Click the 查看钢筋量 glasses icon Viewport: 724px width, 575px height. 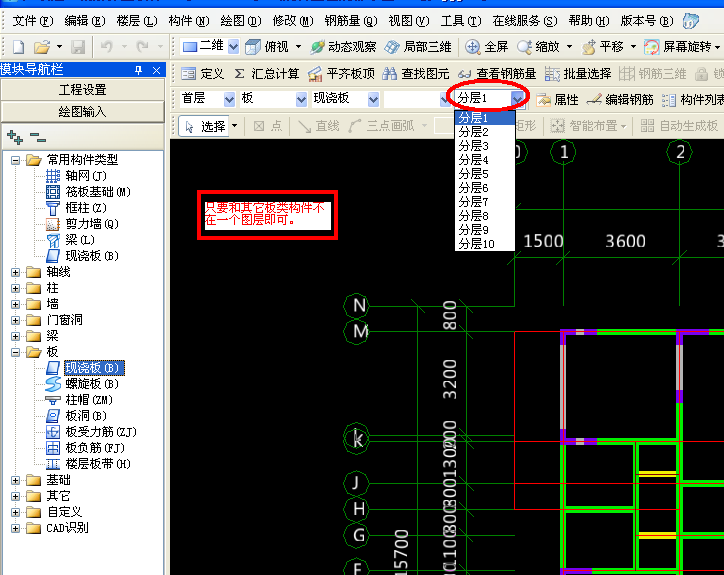click(465, 74)
